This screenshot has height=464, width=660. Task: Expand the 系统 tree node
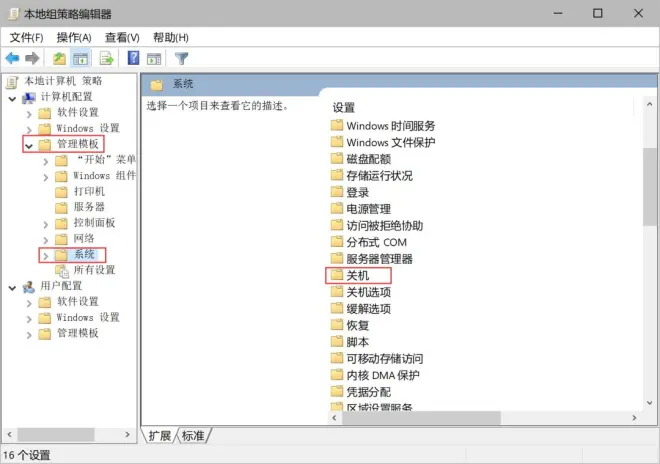click(46, 256)
